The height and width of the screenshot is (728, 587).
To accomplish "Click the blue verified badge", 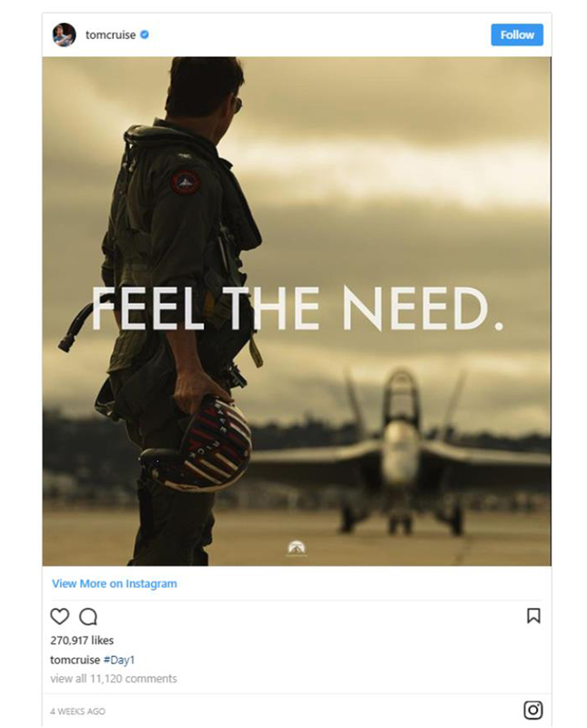I will [145, 35].
